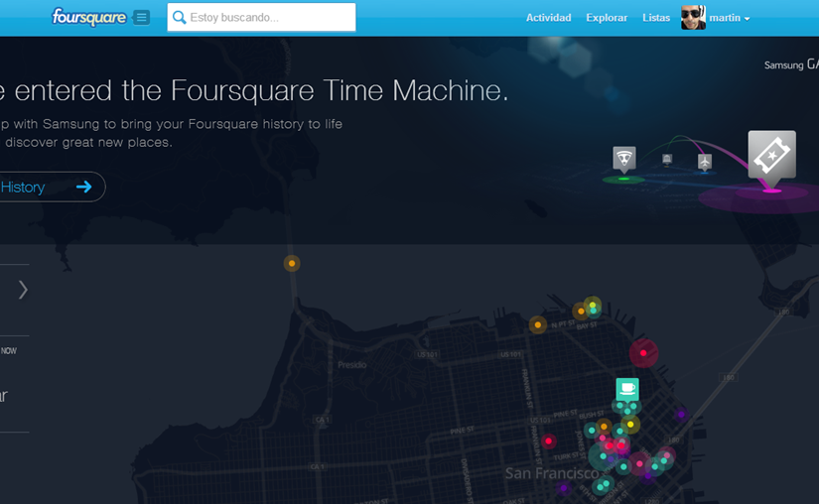The width and height of the screenshot is (819, 504).
Task: Click the orange dot left of N PT ST
Action: (x=538, y=324)
